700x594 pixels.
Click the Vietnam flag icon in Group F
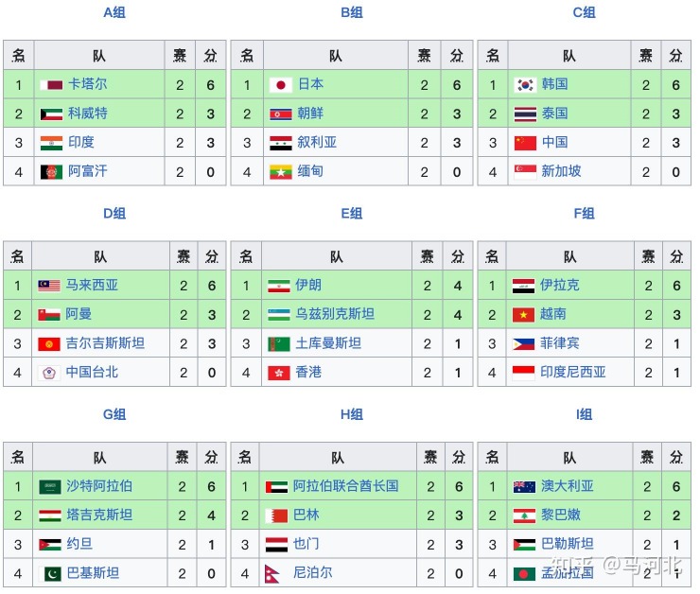(x=524, y=315)
